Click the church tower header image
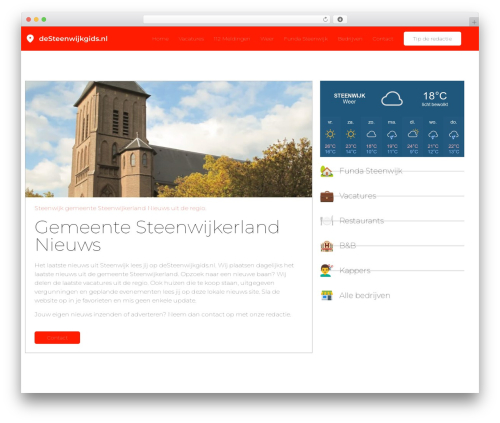The image size is (500, 423). click(x=169, y=139)
